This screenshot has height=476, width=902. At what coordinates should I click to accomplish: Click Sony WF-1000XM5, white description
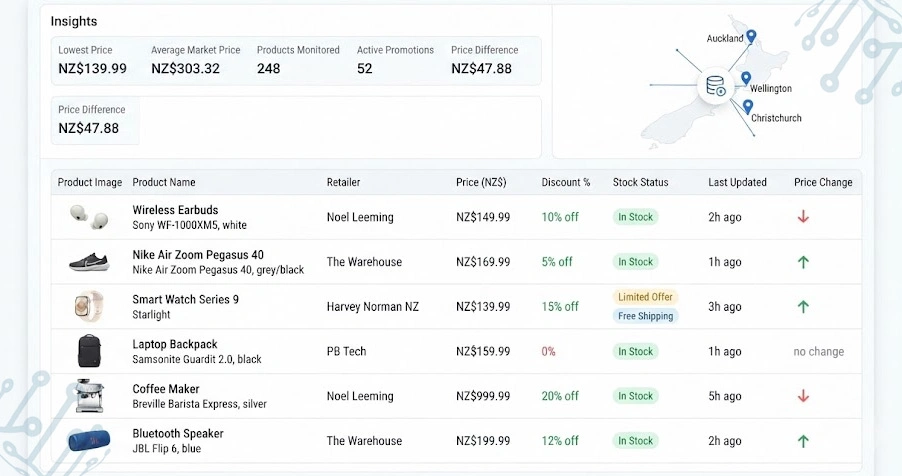point(189,225)
